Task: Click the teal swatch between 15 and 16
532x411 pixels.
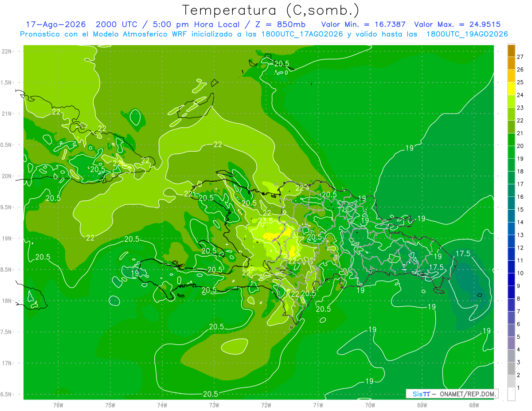Action: [x=511, y=203]
